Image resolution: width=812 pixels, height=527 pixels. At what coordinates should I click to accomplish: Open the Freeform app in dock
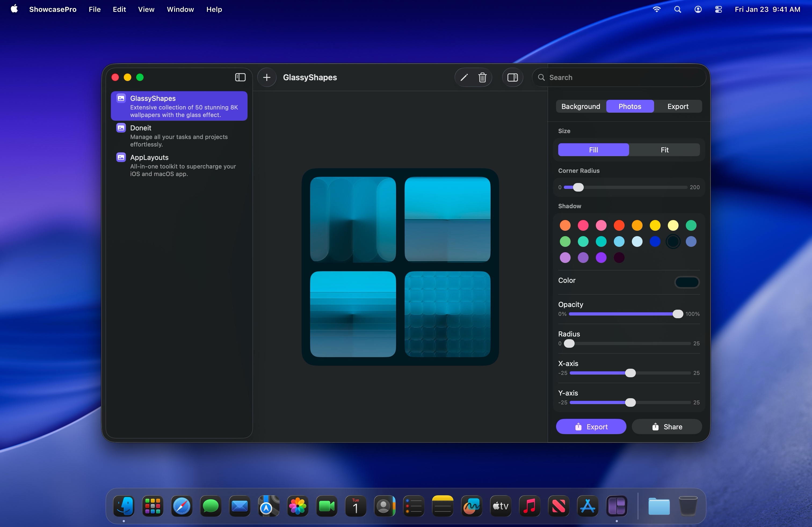(472, 506)
